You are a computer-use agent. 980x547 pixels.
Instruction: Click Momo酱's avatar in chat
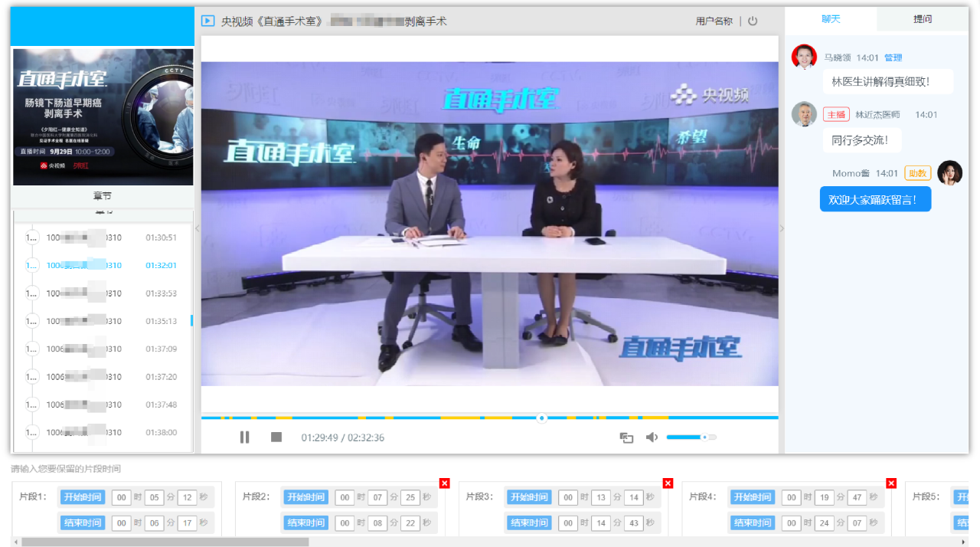click(x=949, y=172)
